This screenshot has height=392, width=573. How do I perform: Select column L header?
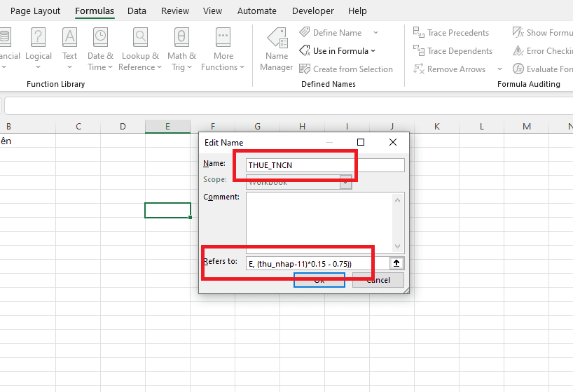click(482, 127)
